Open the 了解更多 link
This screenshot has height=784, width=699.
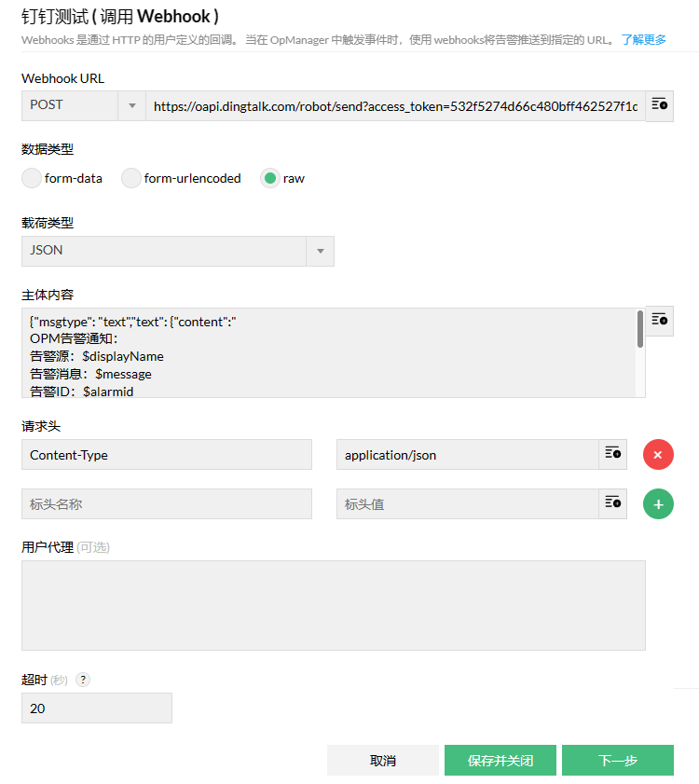[643, 39]
